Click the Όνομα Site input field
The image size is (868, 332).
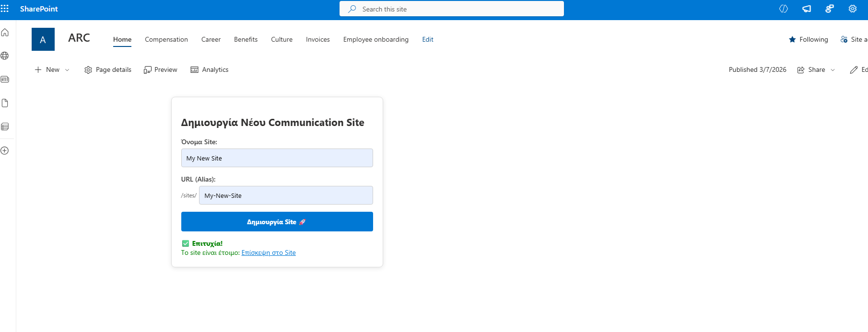point(277,158)
